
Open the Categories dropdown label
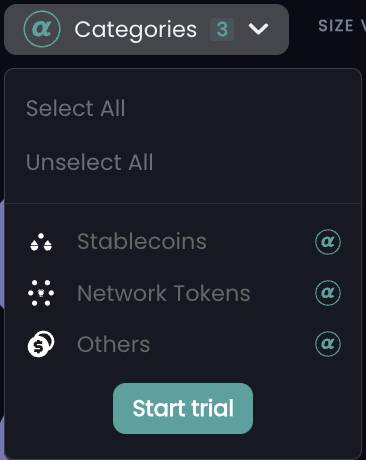click(135, 30)
